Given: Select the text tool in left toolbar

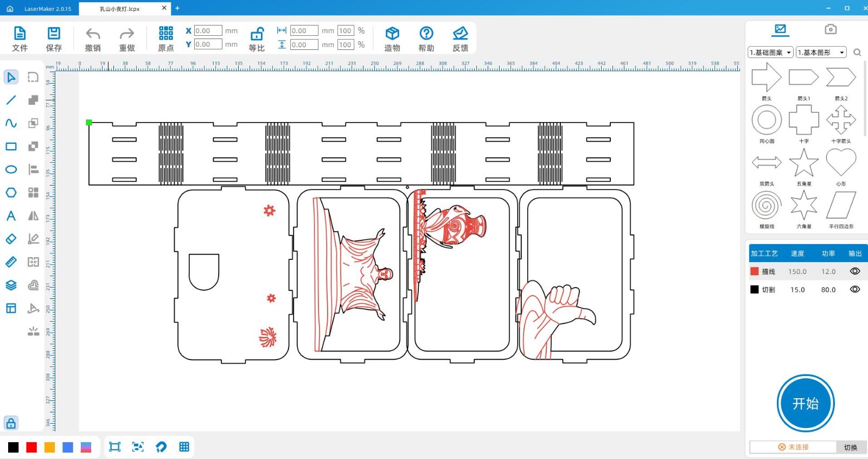Looking at the screenshot, I should point(11,216).
